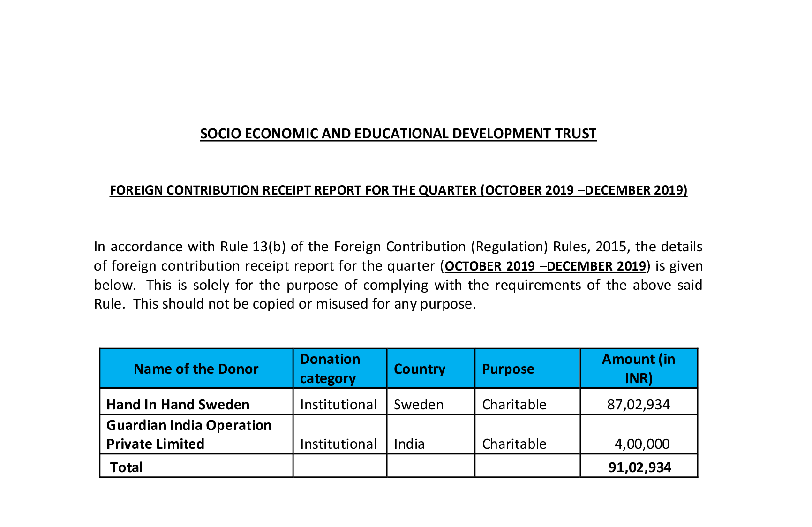Click the phrase 'In accordance with Rule 13(b)'
The width and height of the screenshot is (812, 527).
click(190, 247)
